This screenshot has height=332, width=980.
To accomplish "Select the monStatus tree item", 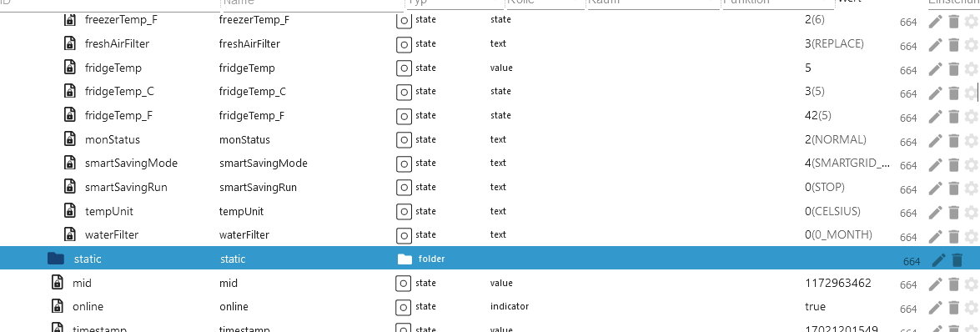I will pos(113,139).
